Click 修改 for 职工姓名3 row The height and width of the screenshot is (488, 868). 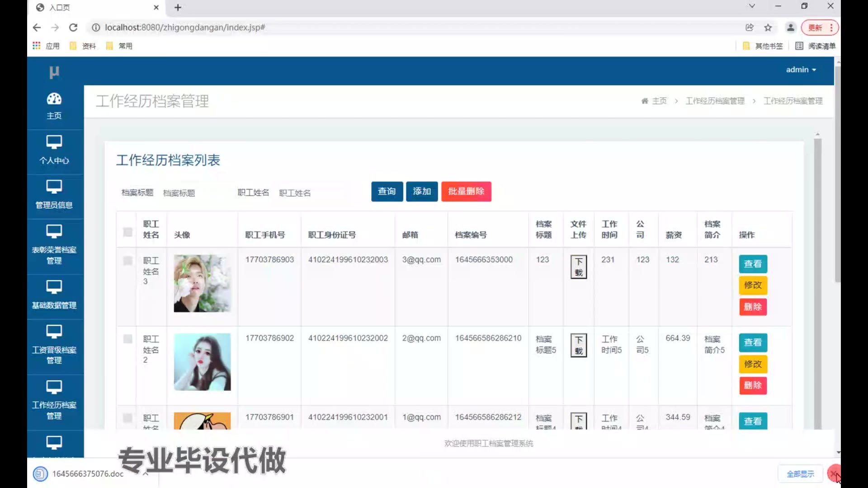pos(753,286)
